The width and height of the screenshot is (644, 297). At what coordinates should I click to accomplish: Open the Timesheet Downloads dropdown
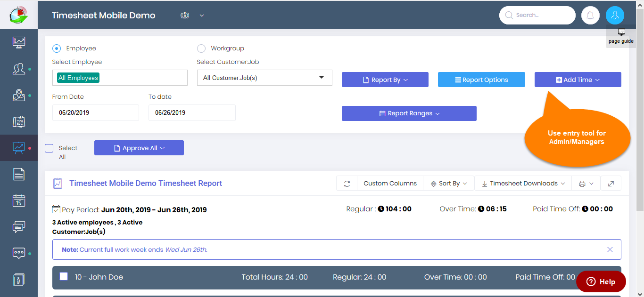[522, 183]
